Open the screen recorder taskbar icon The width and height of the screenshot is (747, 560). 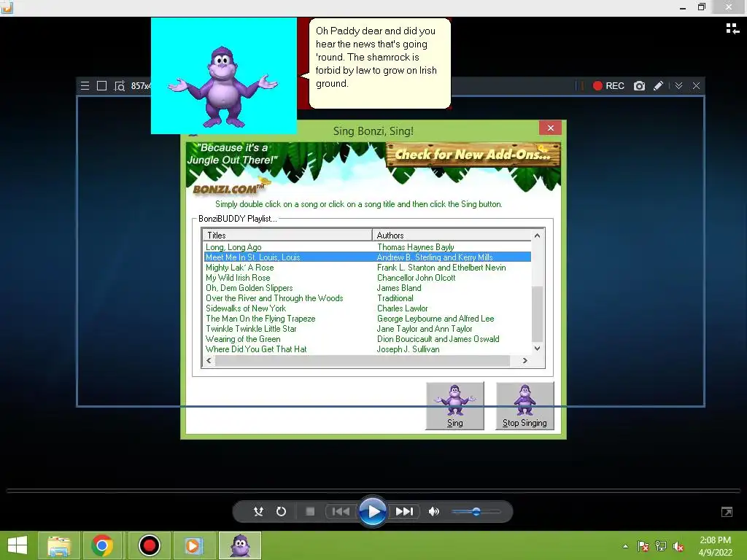[x=149, y=545]
